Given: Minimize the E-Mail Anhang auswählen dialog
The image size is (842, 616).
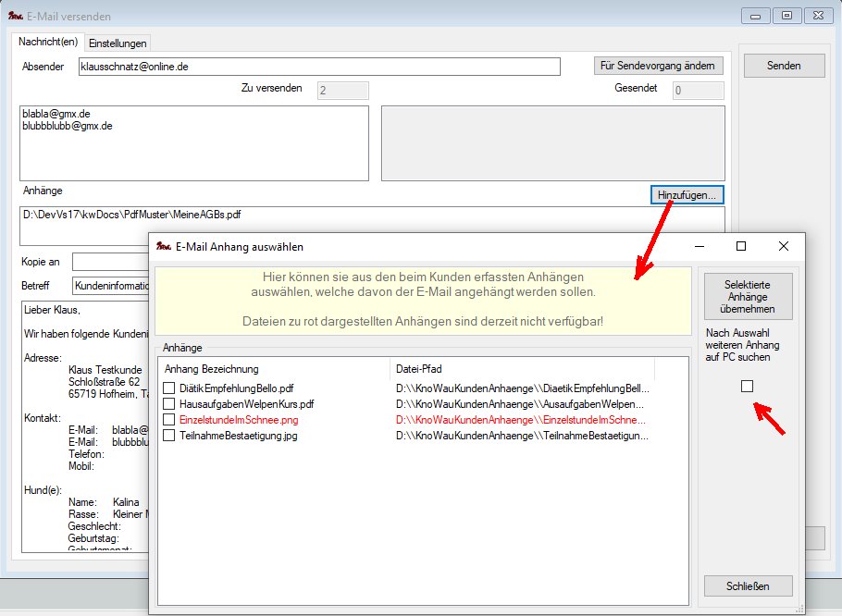Looking at the screenshot, I should (x=699, y=247).
